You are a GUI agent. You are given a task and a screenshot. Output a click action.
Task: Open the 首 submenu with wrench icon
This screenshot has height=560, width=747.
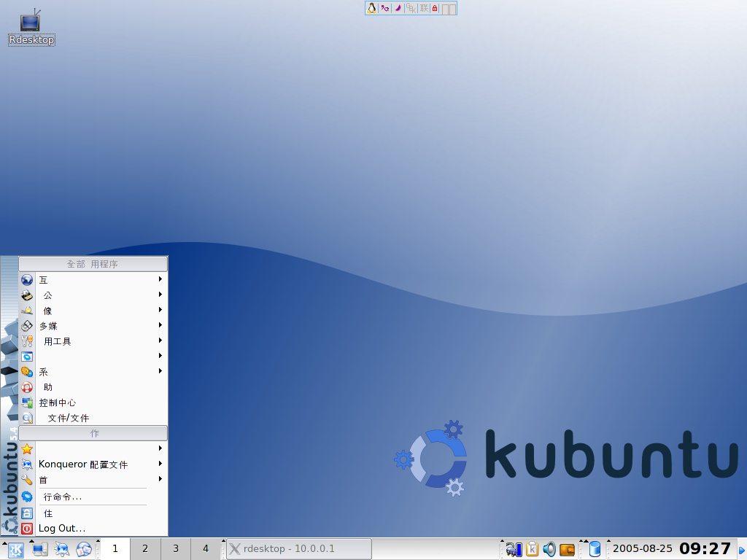pyautogui.click(x=93, y=480)
